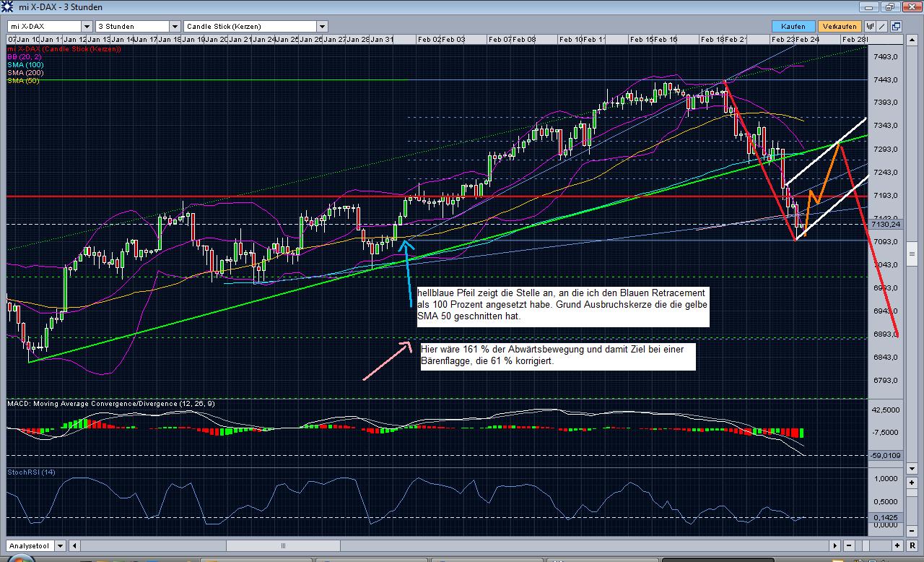The height and width of the screenshot is (562, 924).
Task: Click the MACD value -59,0109
Action: pos(886,455)
